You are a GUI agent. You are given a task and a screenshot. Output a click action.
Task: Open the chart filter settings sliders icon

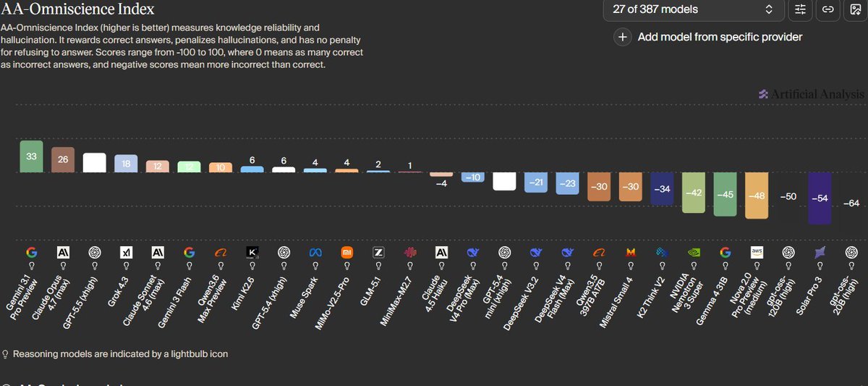pyautogui.click(x=800, y=10)
